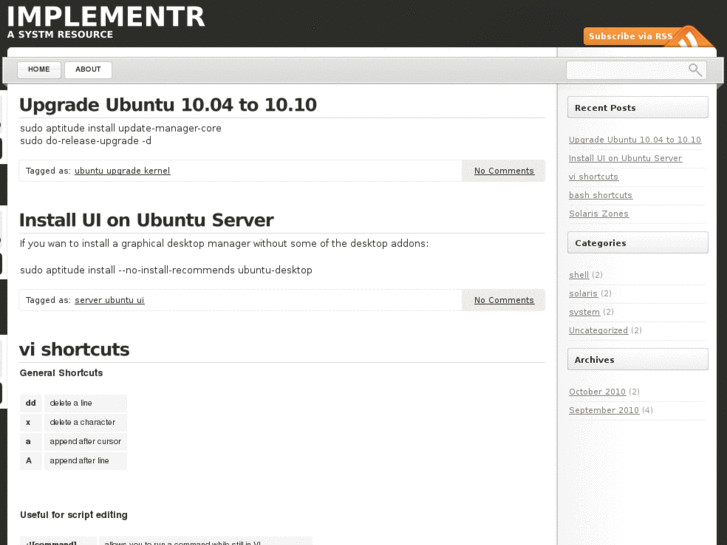The image size is (727, 545).
Task: Open the system category
Action: tap(584, 312)
